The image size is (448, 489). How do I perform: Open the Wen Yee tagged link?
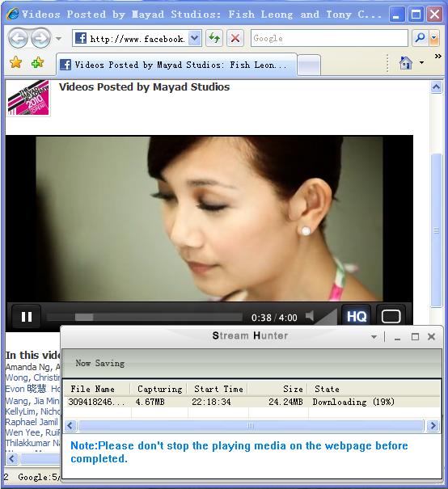click(23, 432)
